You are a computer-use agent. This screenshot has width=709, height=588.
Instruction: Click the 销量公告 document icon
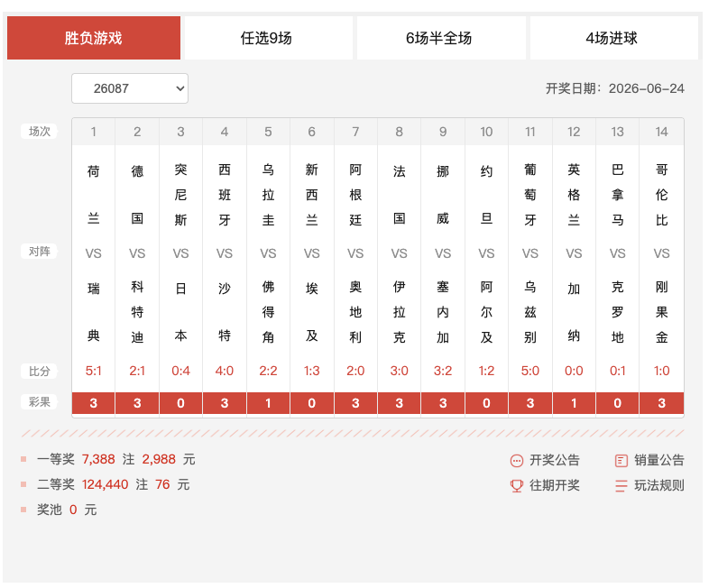(x=622, y=461)
